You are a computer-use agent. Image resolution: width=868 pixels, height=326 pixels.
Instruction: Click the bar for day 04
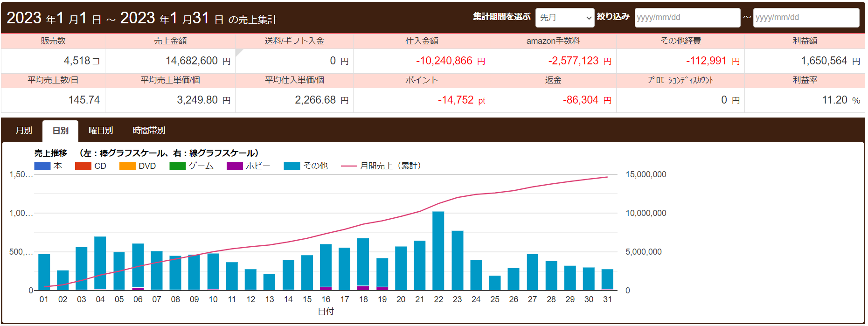pos(100,263)
